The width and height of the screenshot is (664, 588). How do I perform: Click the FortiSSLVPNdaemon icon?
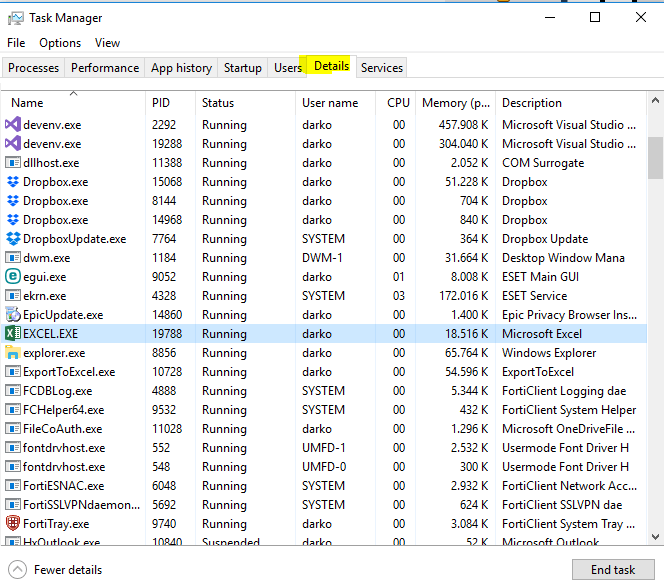click(x=13, y=505)
